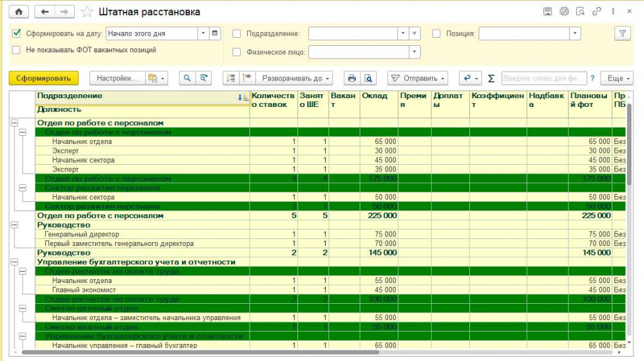Click the print preview icon in toolbar
The width and height of the screenshot is (644, 361).
click(369, 78)
